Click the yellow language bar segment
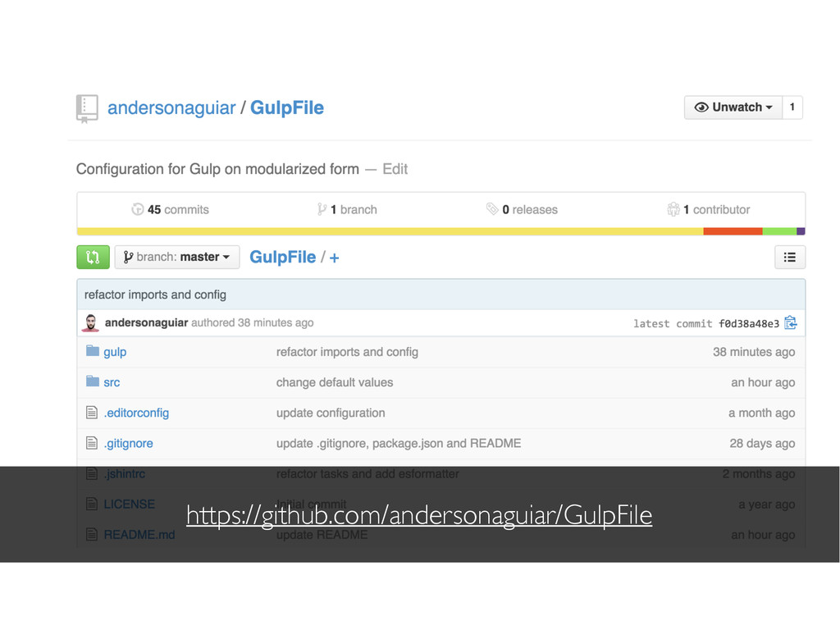The width and height of the screenshot is (840, 630). (390, 231)
